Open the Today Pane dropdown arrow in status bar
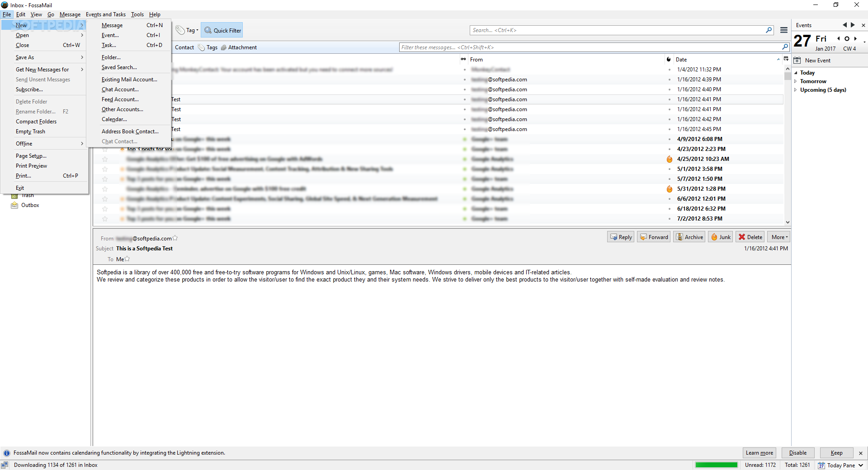 tap(861, 465)
